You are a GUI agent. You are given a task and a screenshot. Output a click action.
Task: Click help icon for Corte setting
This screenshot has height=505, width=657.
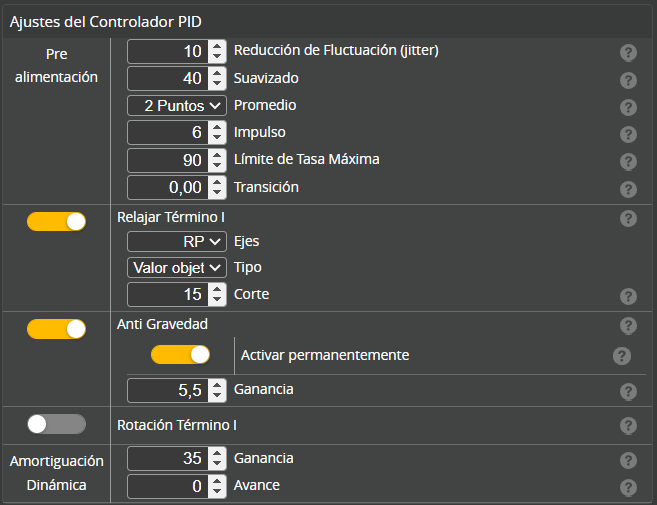coord(628,296)
